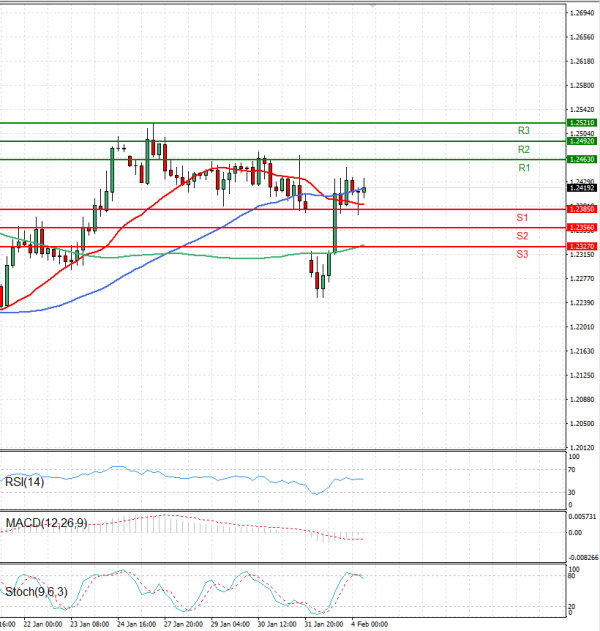This screenshot has height=631, width=600.
Task: Click the 1.22770 price axis value
Action: [x=582, y=278]
